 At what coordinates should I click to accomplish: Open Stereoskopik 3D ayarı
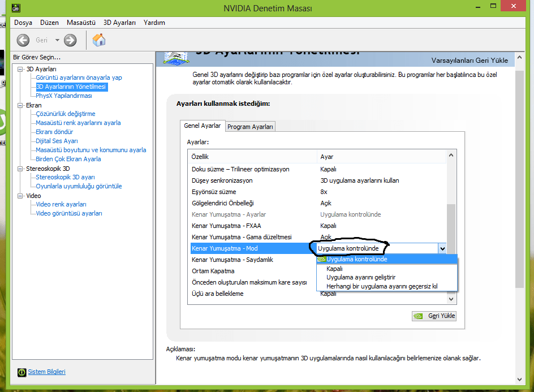click(x=66, y=177)
